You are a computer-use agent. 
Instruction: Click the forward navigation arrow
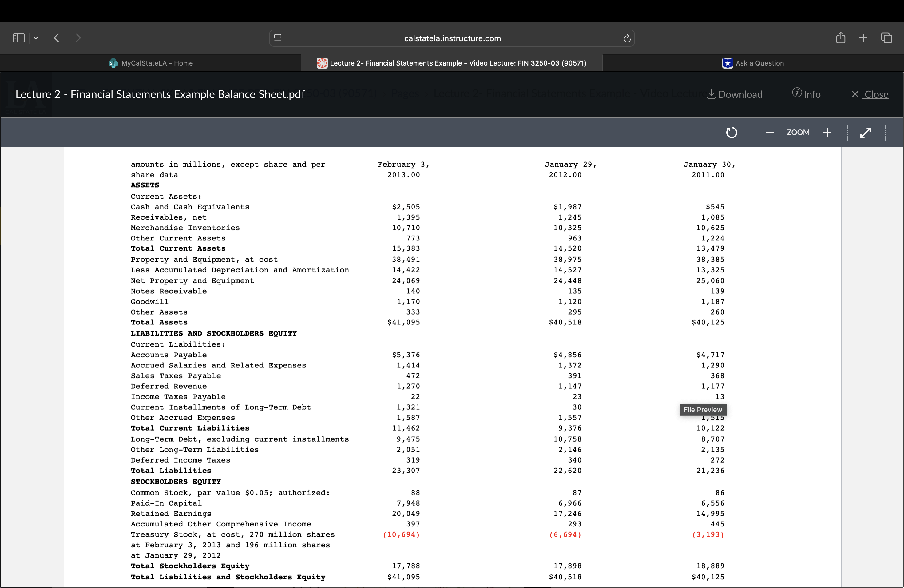point(78,38)
